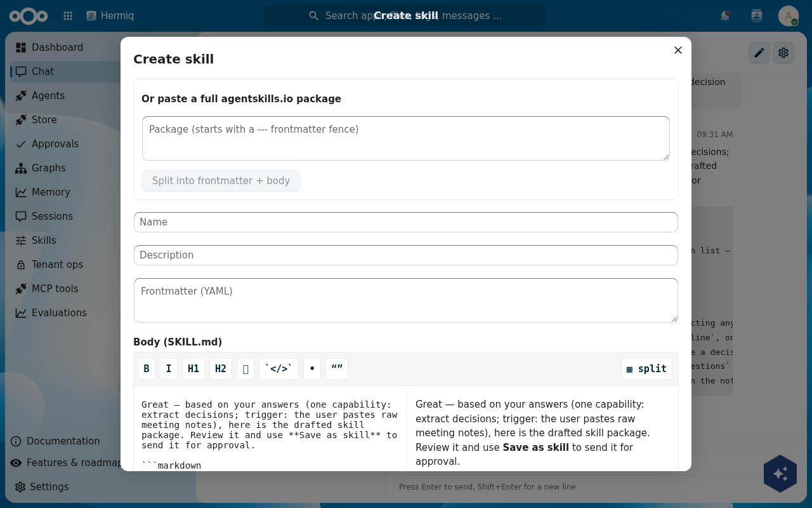
Task: Click the Dashboard grid icon
Action: coord(21,48)
